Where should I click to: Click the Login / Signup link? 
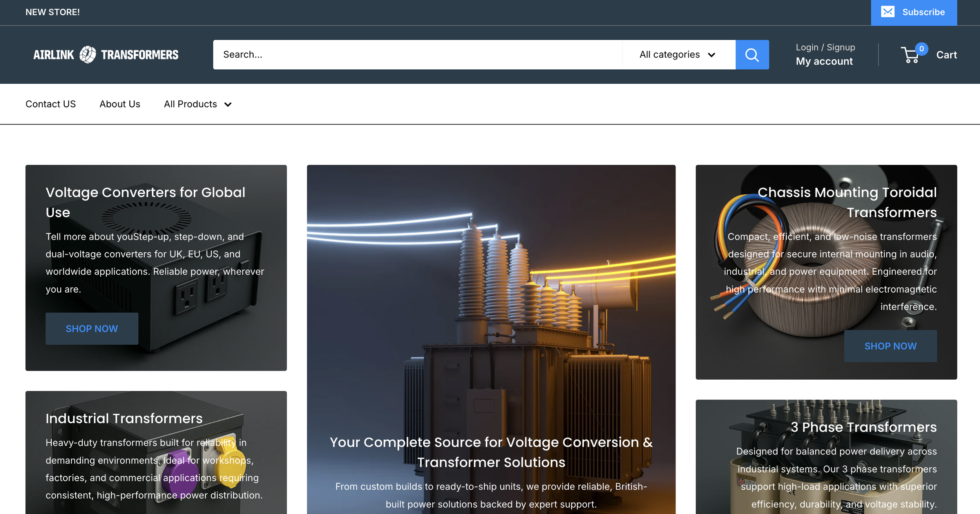tap(825, 47)
